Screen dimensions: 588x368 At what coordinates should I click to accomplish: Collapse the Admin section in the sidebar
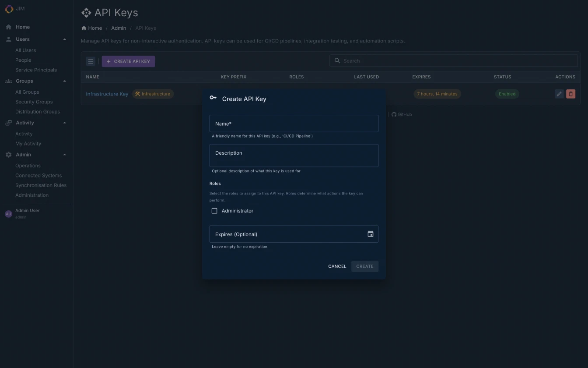point(64,154)
